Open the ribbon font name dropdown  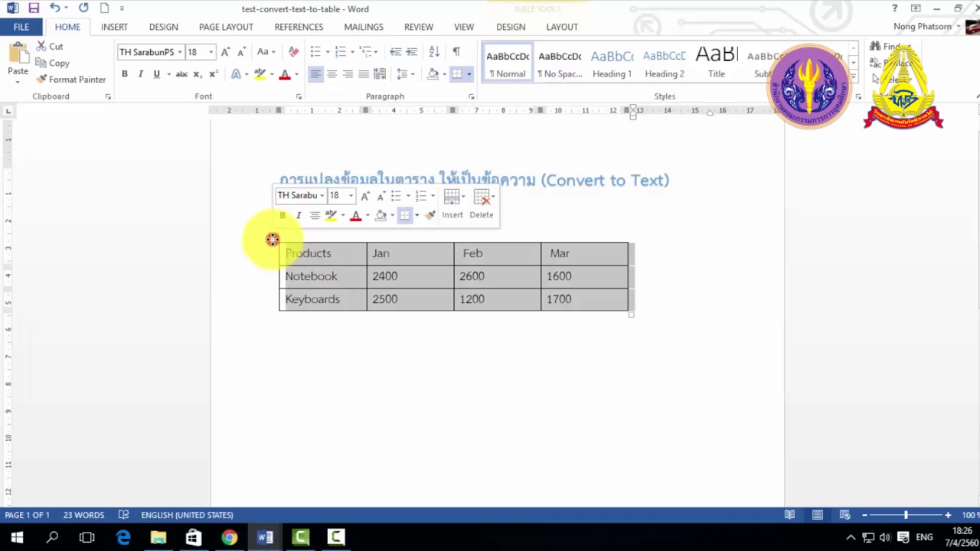pos(180,52)
